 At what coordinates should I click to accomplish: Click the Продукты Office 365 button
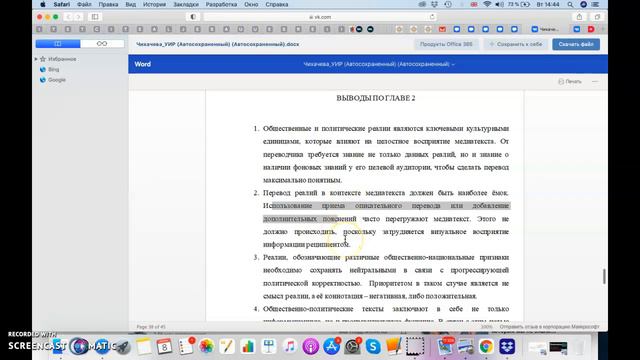446,44
